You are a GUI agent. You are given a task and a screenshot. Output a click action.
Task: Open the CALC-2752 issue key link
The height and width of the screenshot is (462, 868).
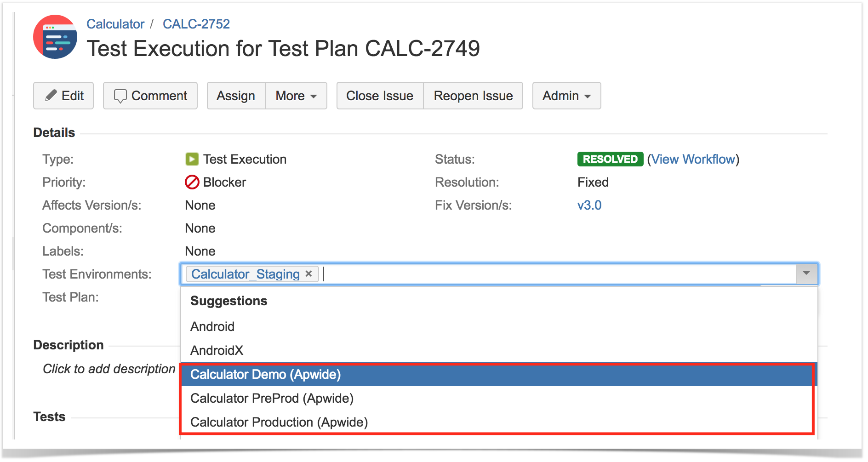[196, 24]
